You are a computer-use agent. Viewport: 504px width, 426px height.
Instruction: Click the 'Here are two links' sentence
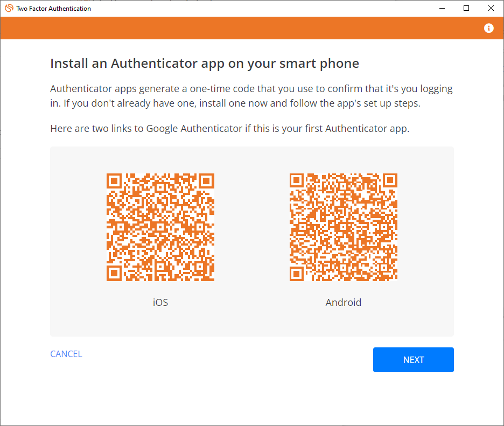coord(229,129)
